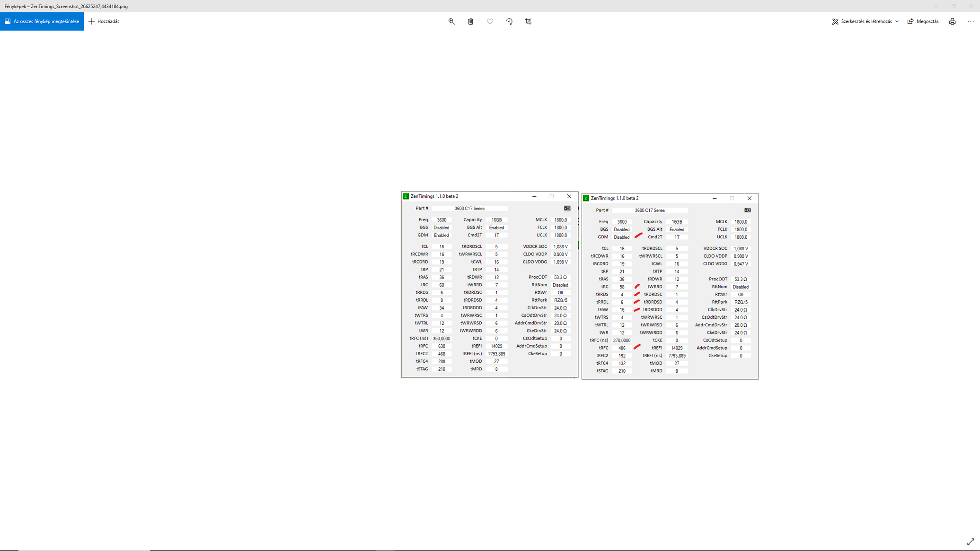Open the zoom magnifier tool
Image resolution: width=980 pixels, height=551 pixels.
coord(451,21)
